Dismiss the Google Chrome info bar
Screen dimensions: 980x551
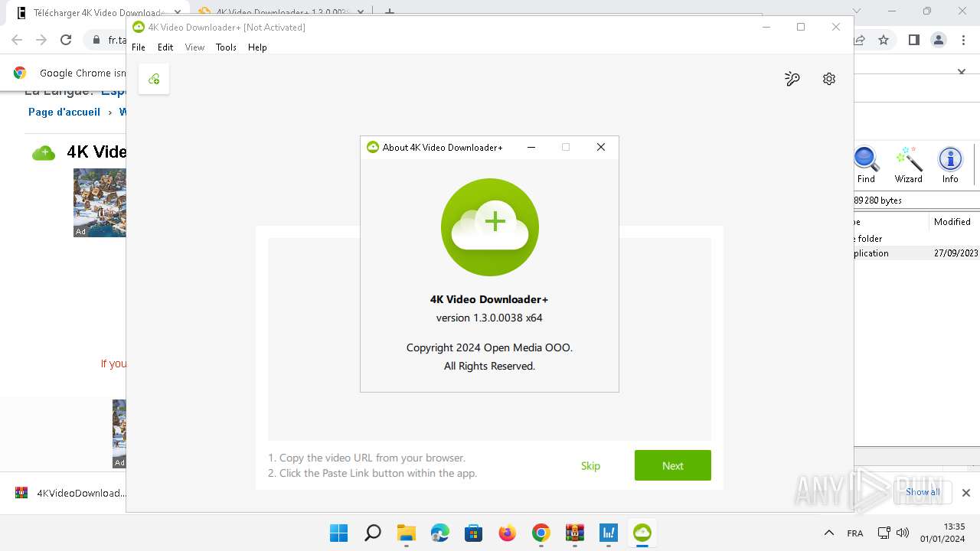point(962,72)
